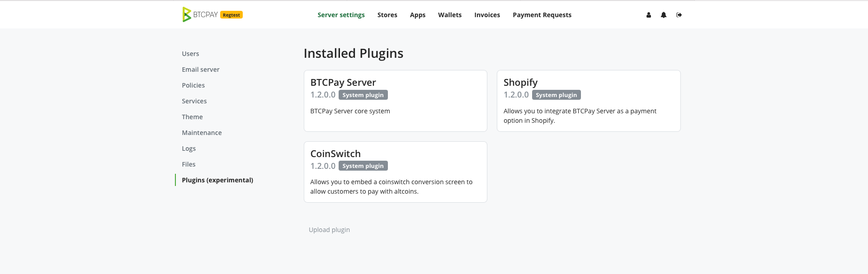This screenshot has width=868, height=274.
Task: Click version 1.2.0.0 on Shopify card
Action: click(x=516, y=95)
